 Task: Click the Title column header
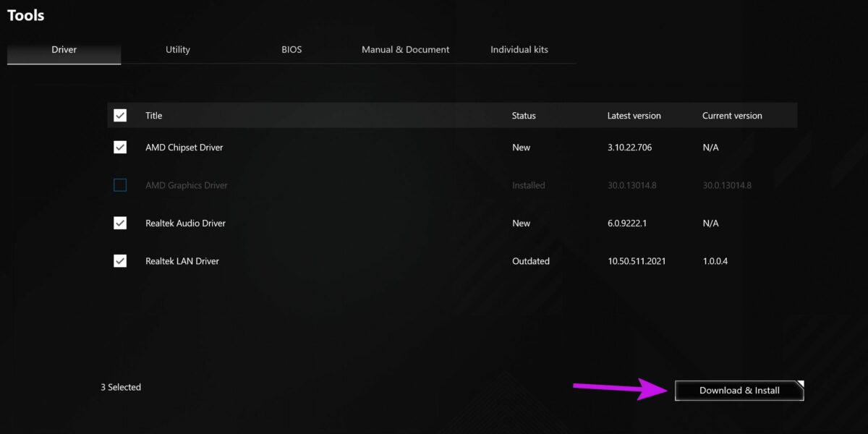[x=153, y=116]
